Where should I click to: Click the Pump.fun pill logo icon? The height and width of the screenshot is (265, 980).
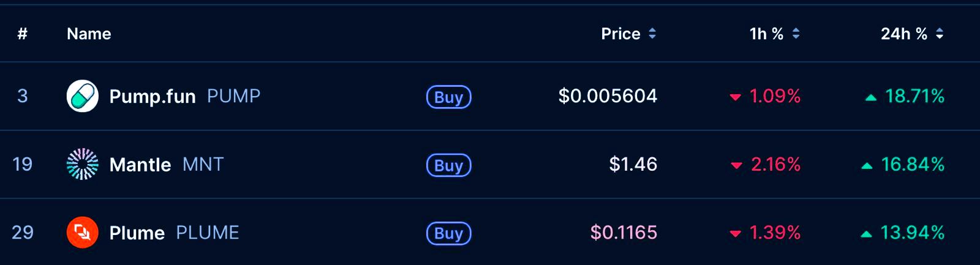point(82,96)
